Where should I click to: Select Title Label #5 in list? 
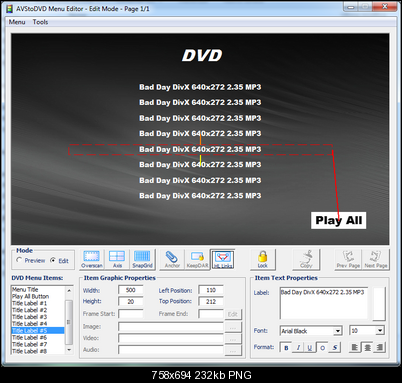[x=38, y=331]
